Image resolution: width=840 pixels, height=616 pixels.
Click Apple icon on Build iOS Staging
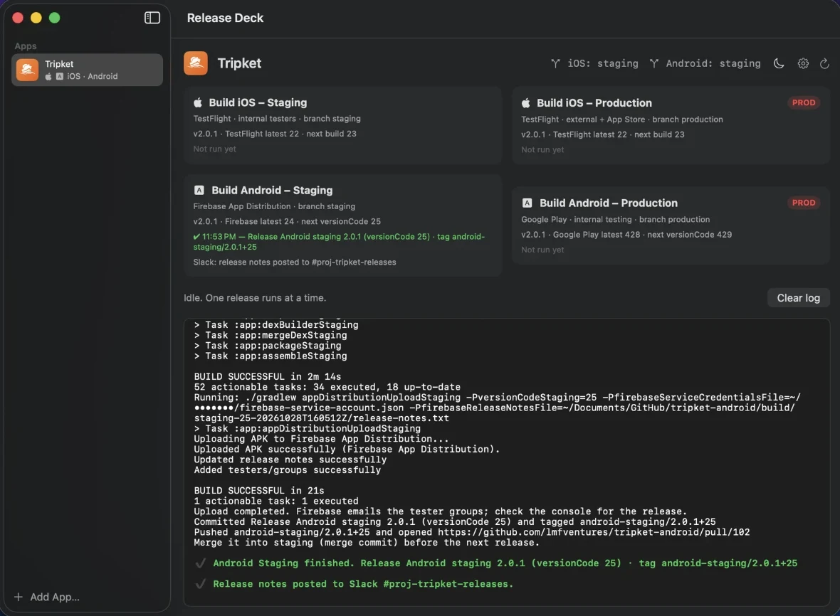198,102
